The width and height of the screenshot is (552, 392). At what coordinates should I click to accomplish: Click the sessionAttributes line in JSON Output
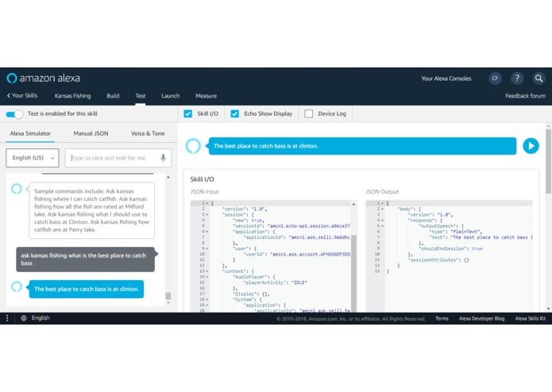pos(438,259)
